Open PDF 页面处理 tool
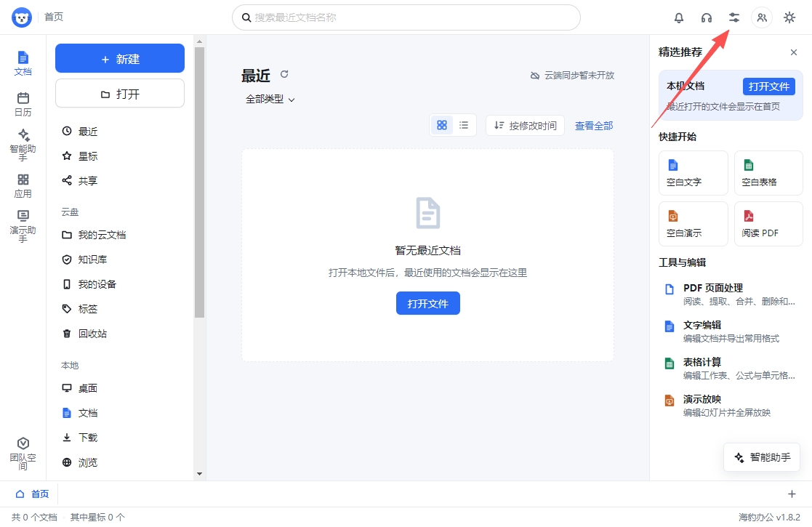The height and width of the screenshot is (527, 812). (730, 294)
